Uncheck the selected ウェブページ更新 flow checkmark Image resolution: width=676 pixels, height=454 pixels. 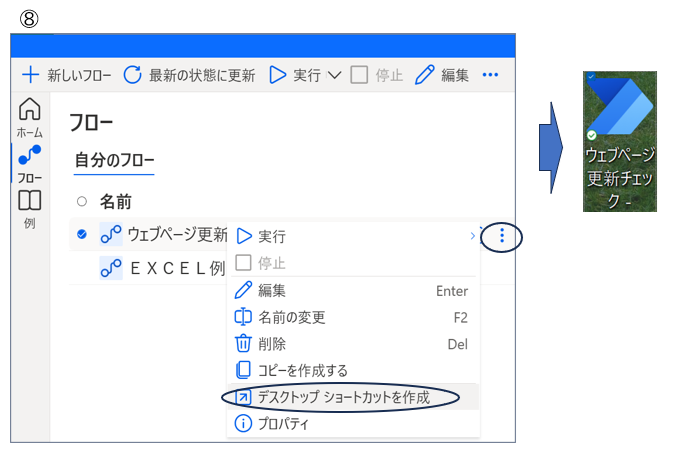[x=82, y=235]
